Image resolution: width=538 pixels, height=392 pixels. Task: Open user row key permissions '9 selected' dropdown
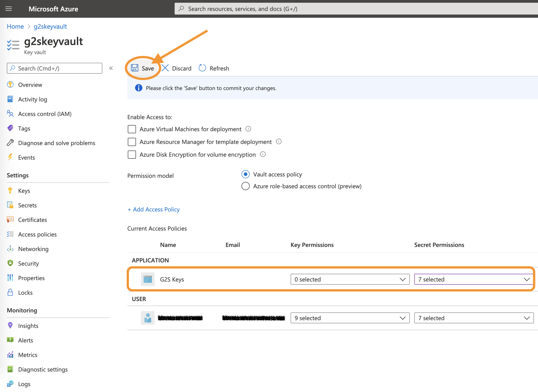point(350,318)
